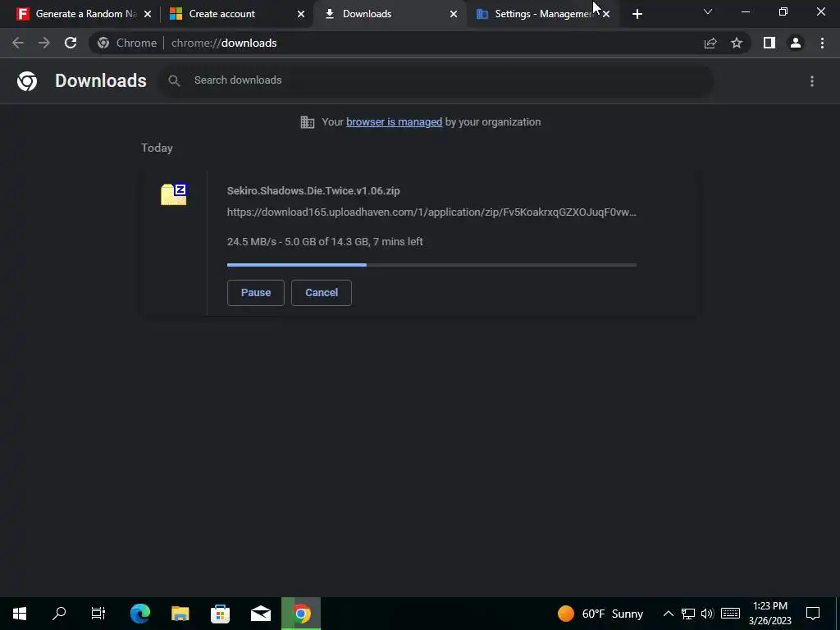Image resolution: width=840 pixels, height=630 pixels.
Task: Click the Sekiro.Shadows.Die.Twice.v1.06.zip file name
Action: coord(313,190)
